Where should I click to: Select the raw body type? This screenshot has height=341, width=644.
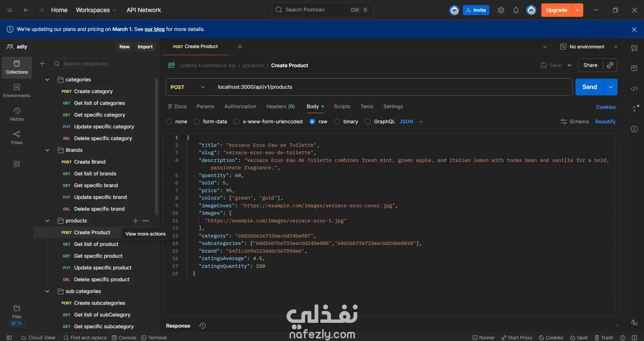312,122
